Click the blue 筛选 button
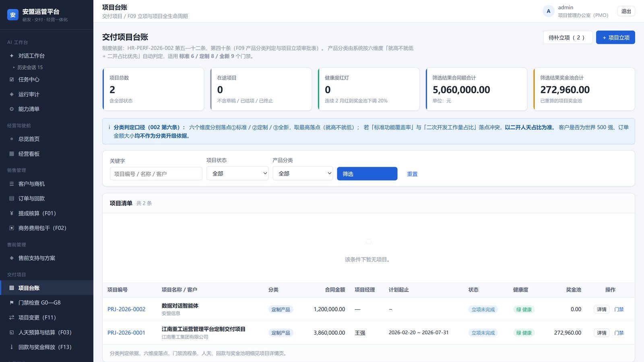Screen dimensions: 644x362 [367, 174]
